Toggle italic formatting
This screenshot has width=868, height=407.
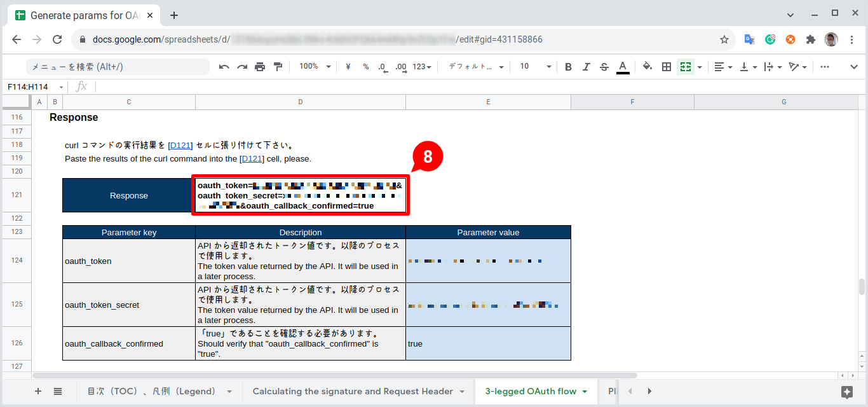tap(586, 66)
